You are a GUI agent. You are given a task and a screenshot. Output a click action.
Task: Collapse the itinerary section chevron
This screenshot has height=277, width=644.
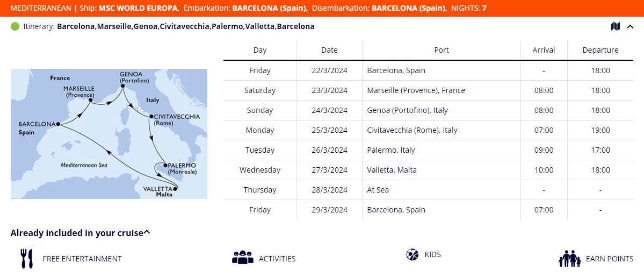(631, 26)
